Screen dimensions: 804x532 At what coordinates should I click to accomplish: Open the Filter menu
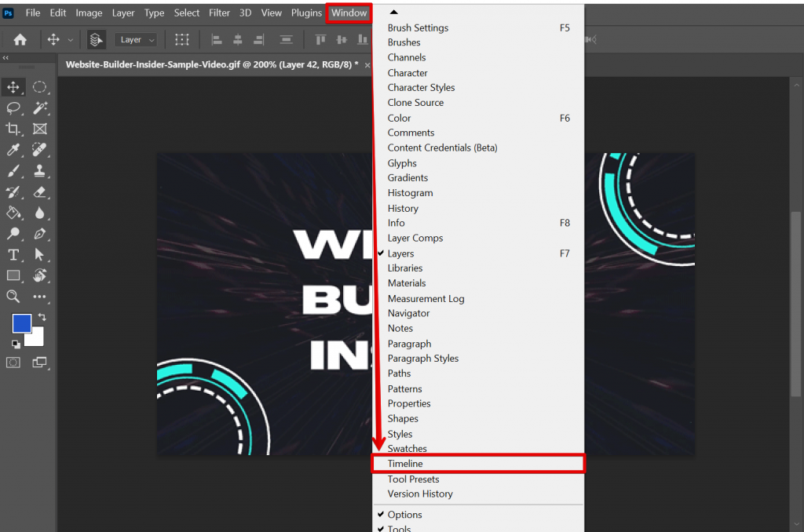219,13
